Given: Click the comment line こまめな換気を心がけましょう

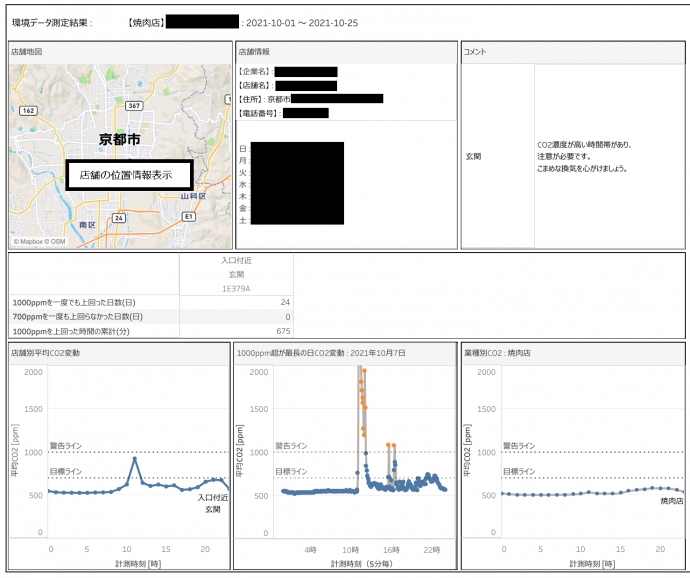Looking at the screenshot, I should pyautogui.click(x=582, y=168).
